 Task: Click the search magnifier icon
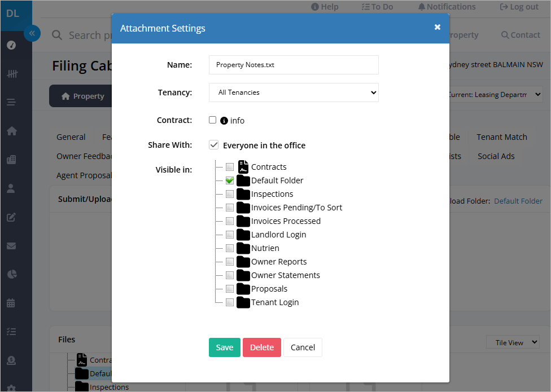pos(57,35)
